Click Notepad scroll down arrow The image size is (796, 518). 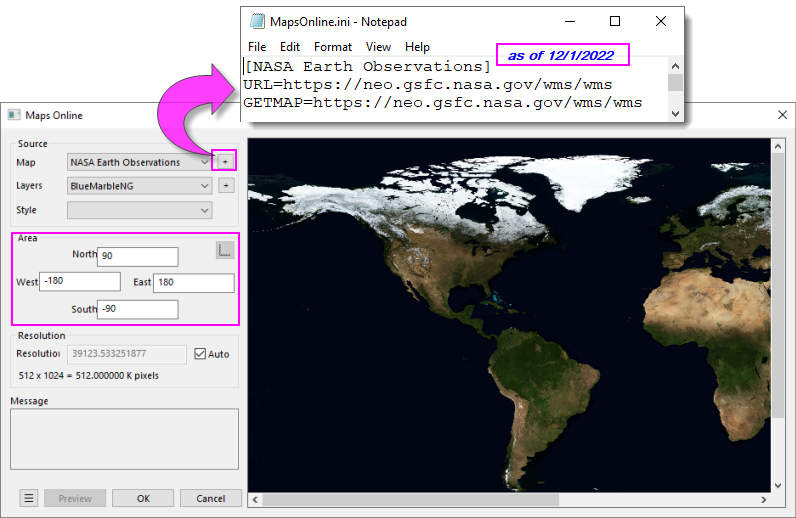[x=675, y=114]
